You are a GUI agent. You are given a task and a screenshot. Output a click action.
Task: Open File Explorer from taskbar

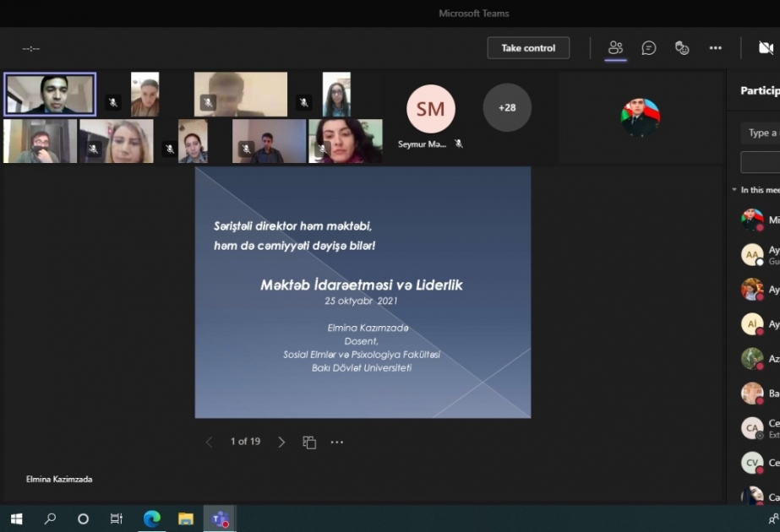[x=186, y=519]
